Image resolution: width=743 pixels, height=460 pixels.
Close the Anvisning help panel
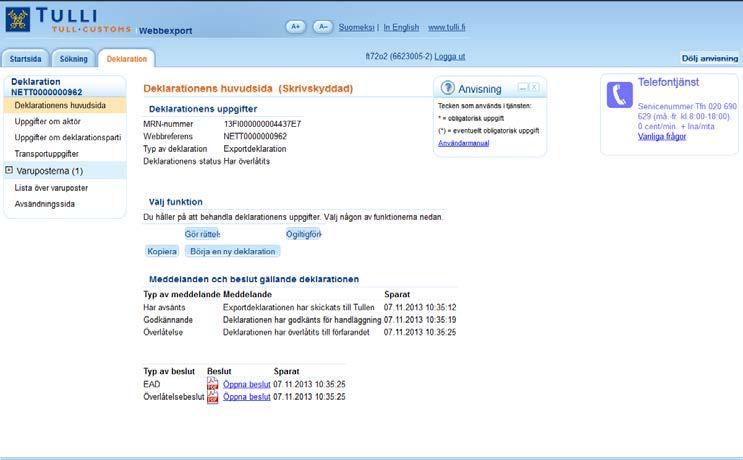(x=534, y=88)
